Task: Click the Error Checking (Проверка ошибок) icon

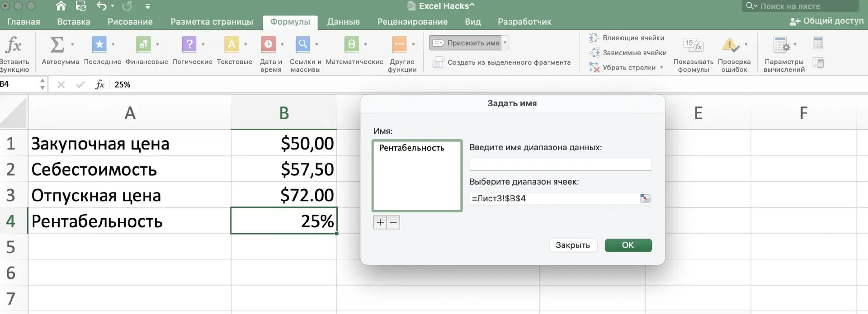Action: pyautogui.click(x=731, y=45)
